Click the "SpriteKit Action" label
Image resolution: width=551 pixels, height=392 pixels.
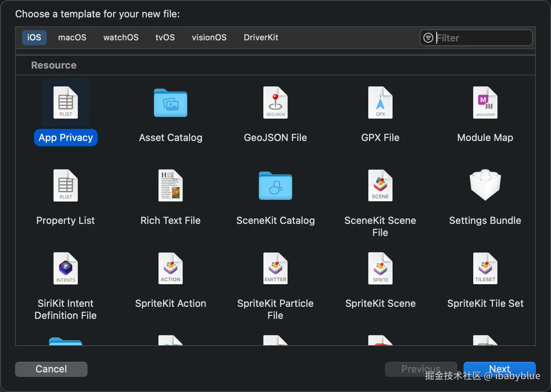(171, 303)
